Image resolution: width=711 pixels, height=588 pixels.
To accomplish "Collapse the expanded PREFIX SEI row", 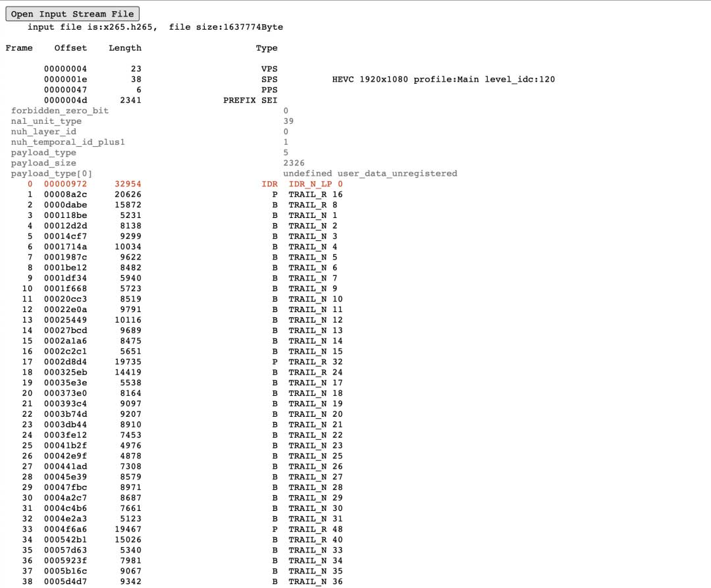I will click(250, 100).
